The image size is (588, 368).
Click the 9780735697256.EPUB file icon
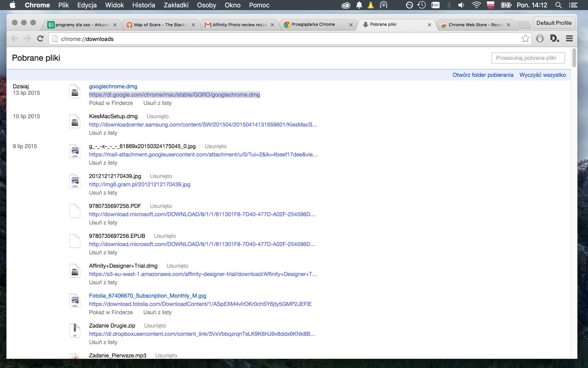[x=75, y=241]
